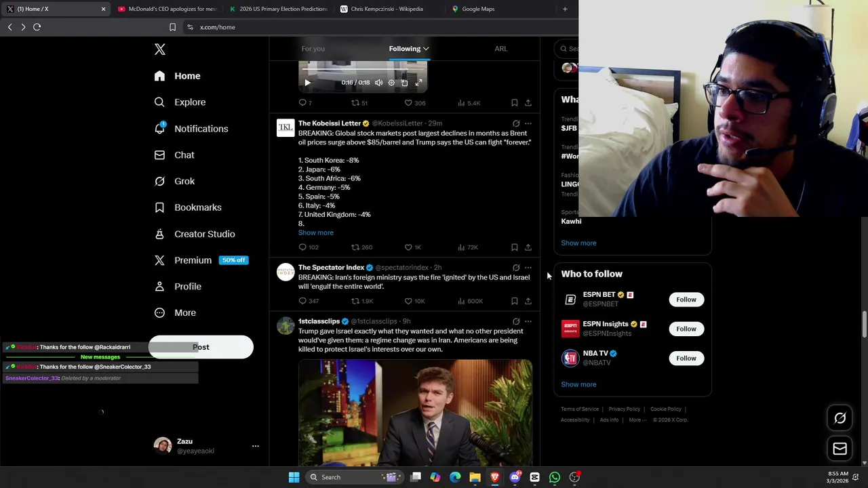Follow ESPN BET
This screenshot has width=868, height=488.
(686, 300)
